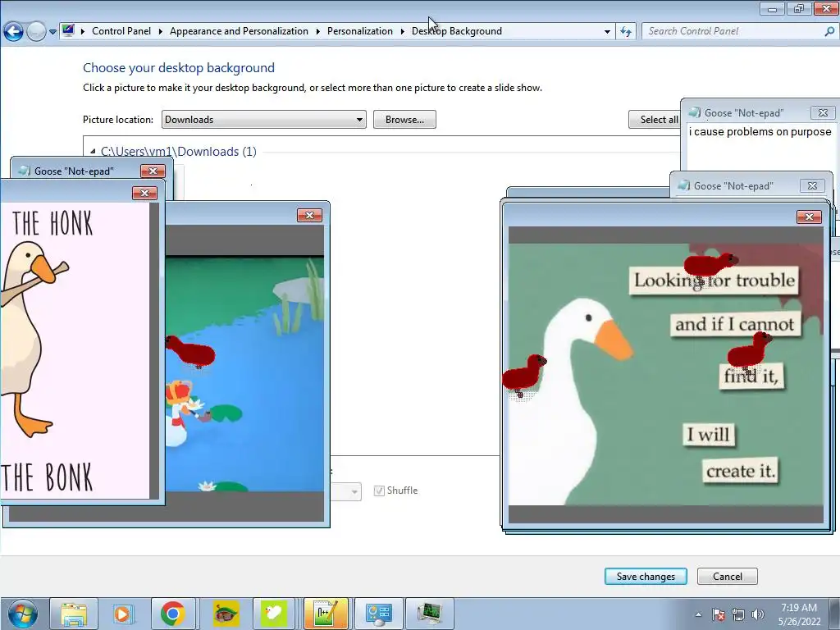
Task: Select Control Panel in breadcrumb
Action: [121, 31]
